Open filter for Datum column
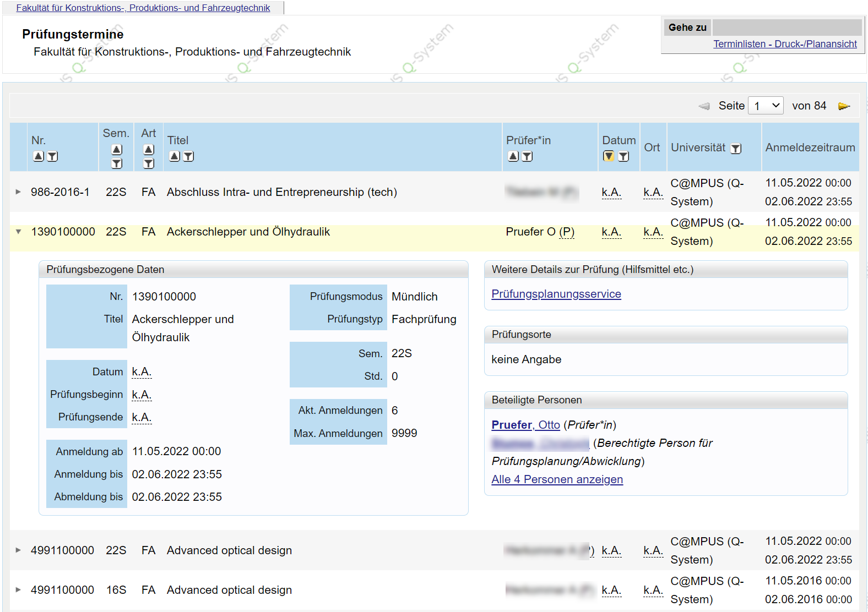The image size is (868, 612). [x=623, y=156]
